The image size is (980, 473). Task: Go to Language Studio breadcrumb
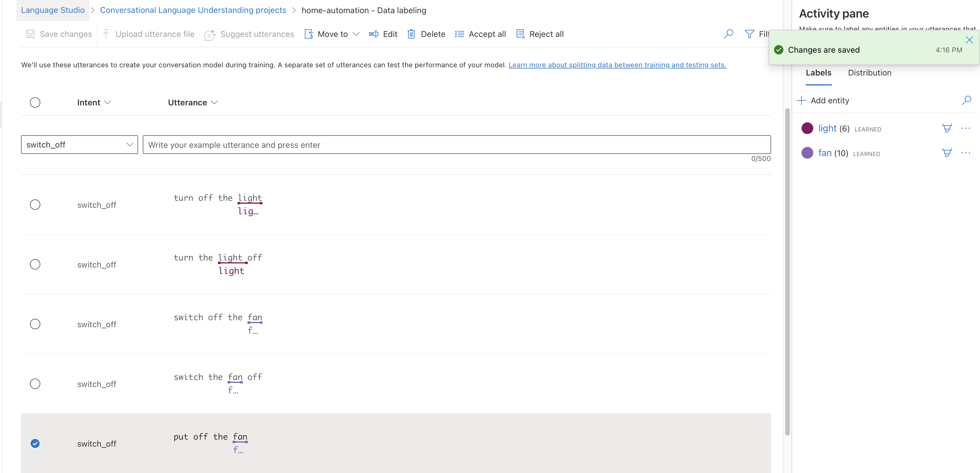coord(52,10)
